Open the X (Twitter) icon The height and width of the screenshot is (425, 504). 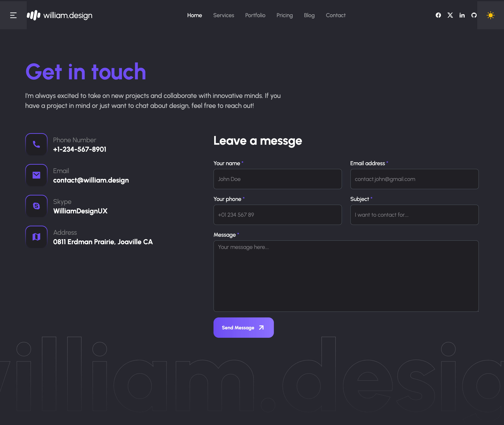click(450, 15)
